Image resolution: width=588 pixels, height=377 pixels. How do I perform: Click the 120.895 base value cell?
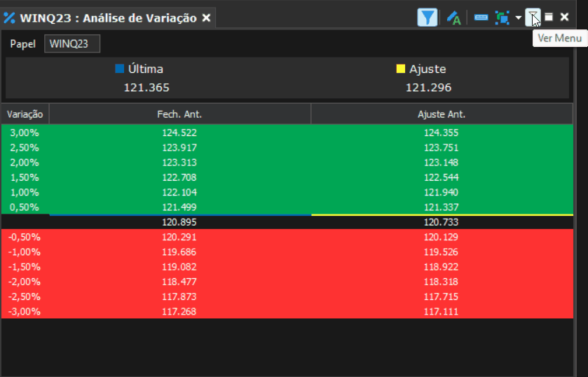pos(179,222)
